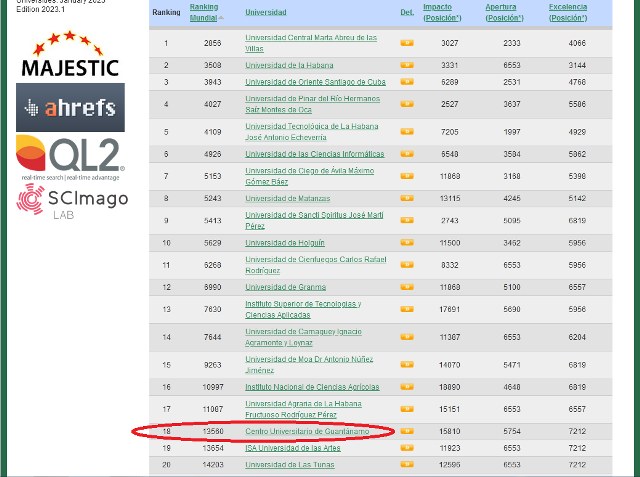The width and height of the screenshot is (640, 477).
Task: Open Universidad de Ciego de Ávila link
Action: pos(310,176)
